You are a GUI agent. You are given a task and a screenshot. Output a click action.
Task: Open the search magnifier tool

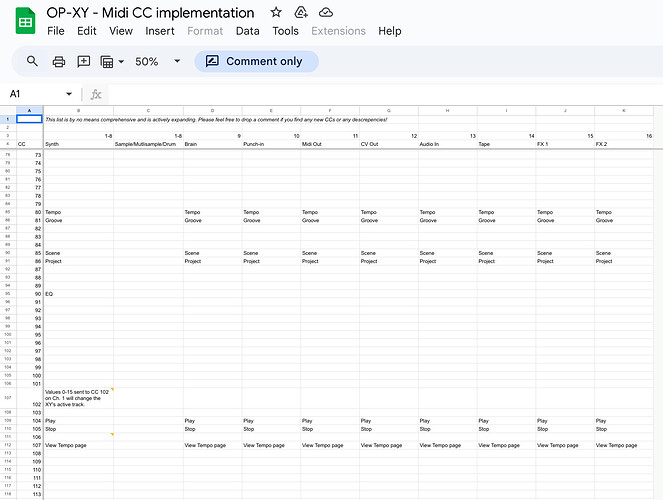33,61
